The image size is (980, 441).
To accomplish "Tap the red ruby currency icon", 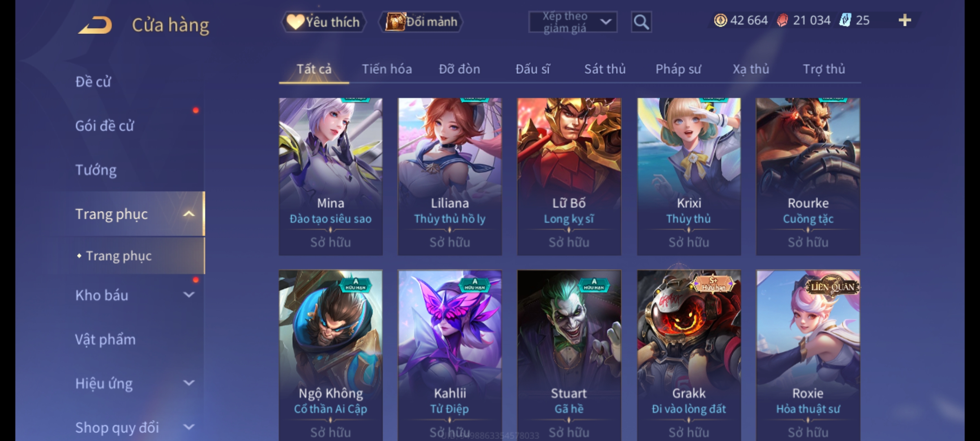I will [x=782, y=20].
